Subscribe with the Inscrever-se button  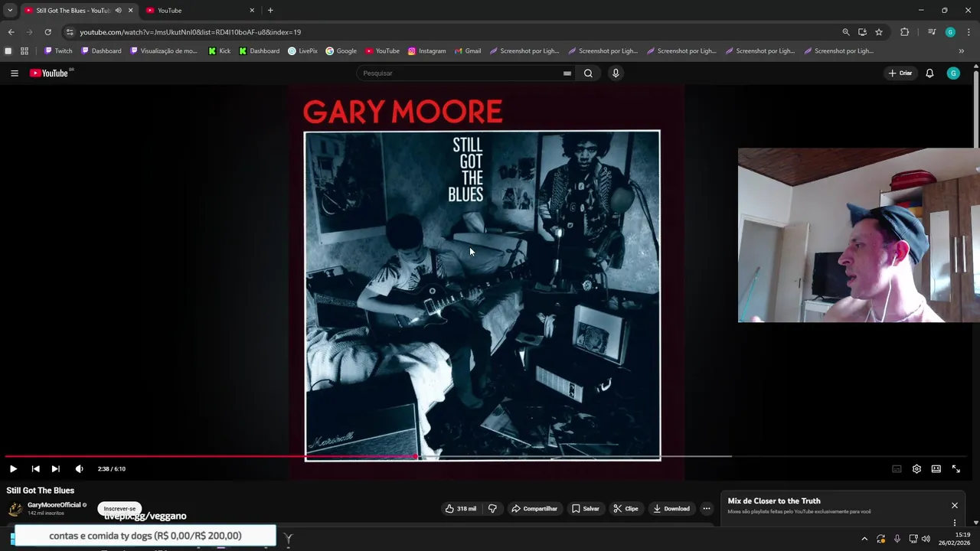119,509
